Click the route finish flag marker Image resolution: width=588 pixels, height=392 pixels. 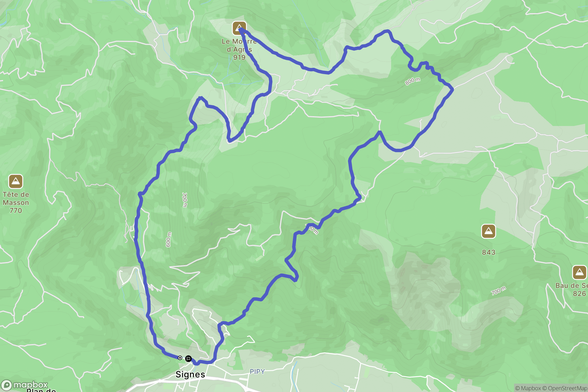click(x=188, y=359)
